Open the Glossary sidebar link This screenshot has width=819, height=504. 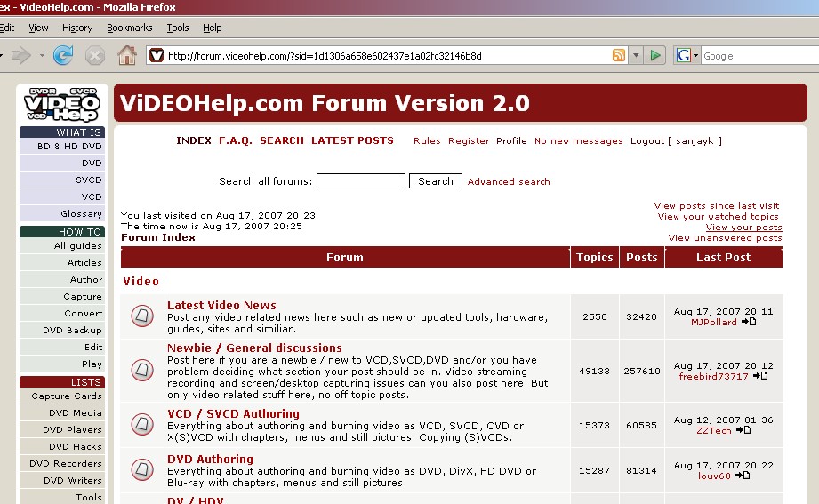click(x=62, y=213)
